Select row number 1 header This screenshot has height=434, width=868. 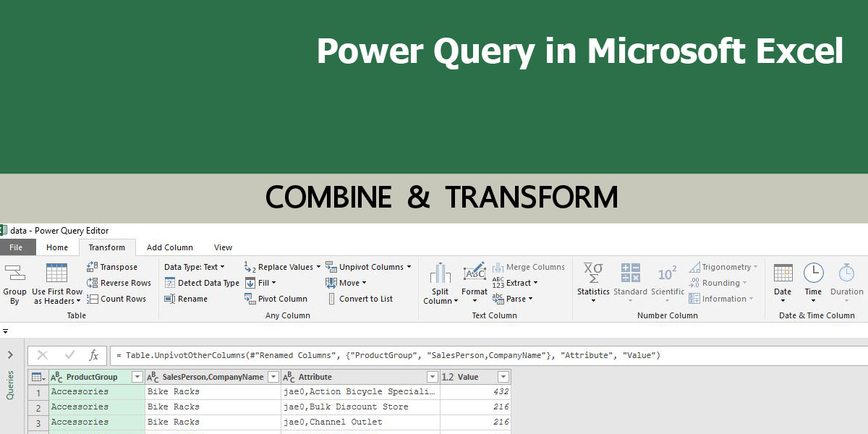[x=38, y=391]
